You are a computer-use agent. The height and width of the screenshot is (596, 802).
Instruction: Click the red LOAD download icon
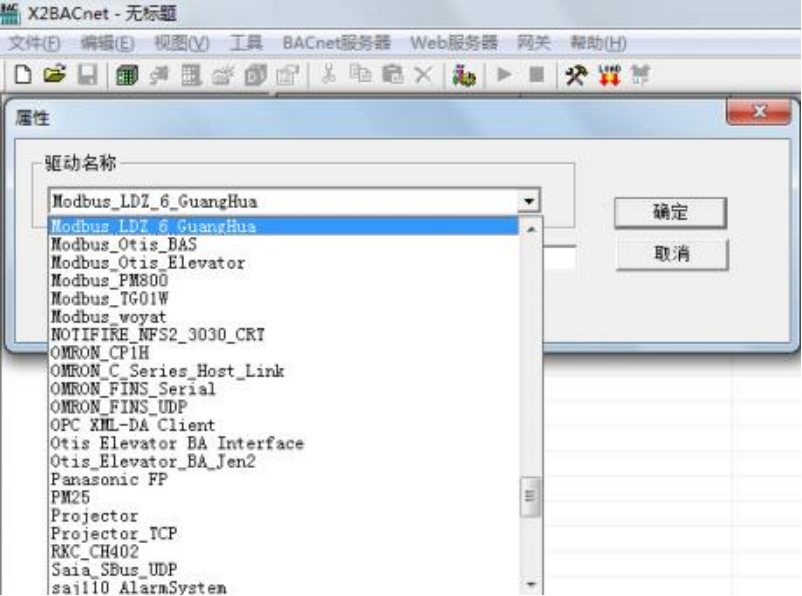[x=609, y=75]
